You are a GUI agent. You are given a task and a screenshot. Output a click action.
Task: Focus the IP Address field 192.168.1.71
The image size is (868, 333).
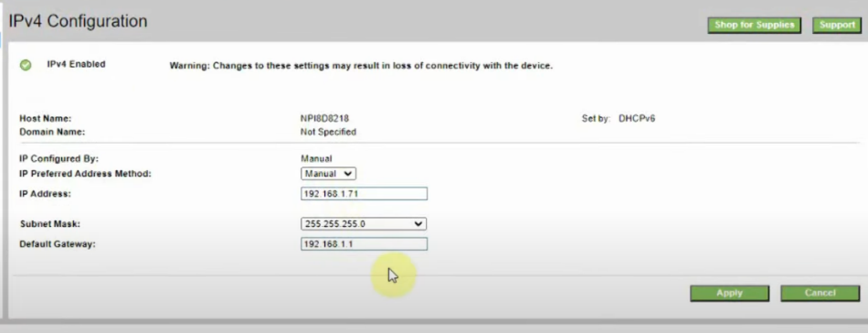point(364,193)
